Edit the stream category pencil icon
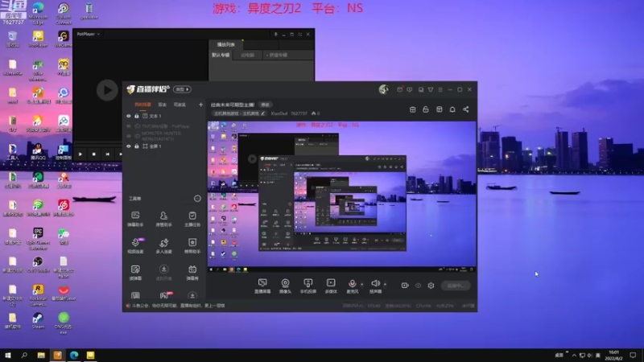This screenshot has height=362, width=644. click(x=263, y=113)
